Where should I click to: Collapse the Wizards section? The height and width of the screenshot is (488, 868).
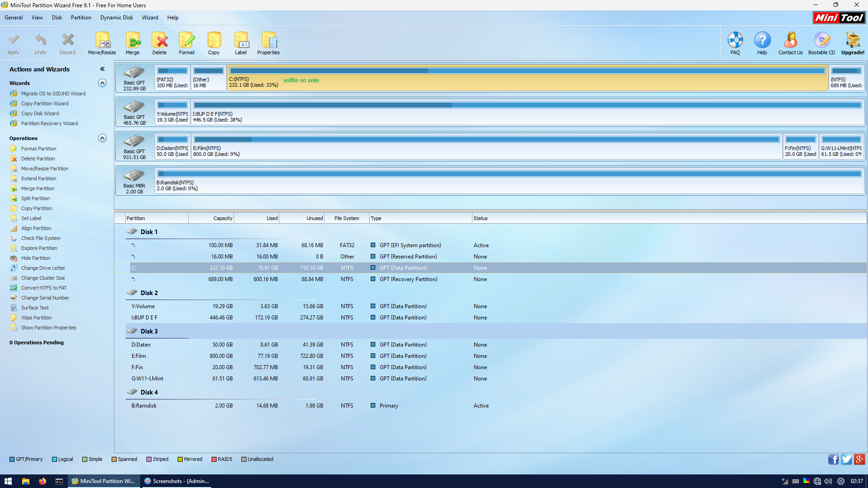click(x=103, y=83)
